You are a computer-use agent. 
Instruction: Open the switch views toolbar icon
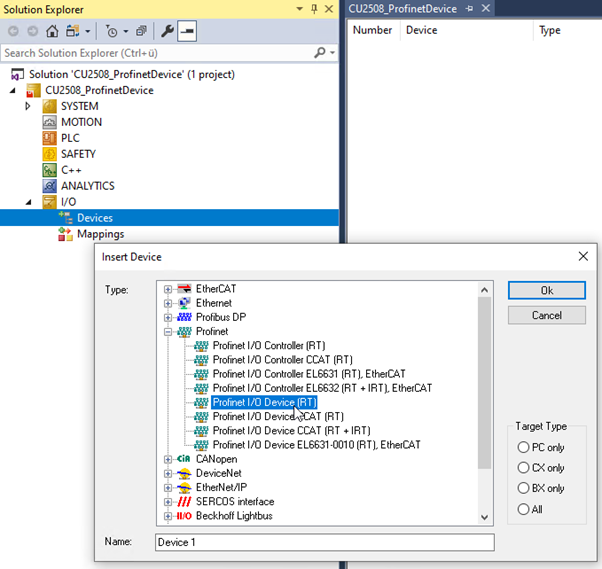(x=73, y=31)
